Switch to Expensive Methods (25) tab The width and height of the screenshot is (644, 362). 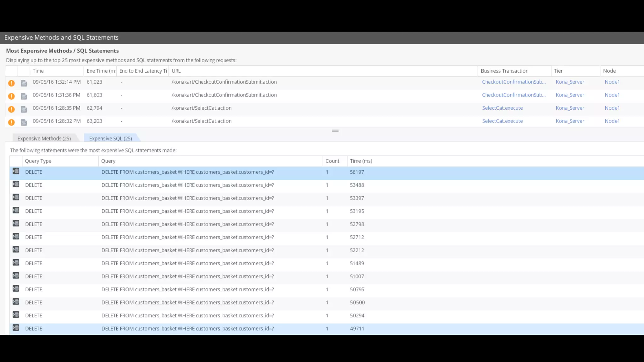(x=44, y=138)
